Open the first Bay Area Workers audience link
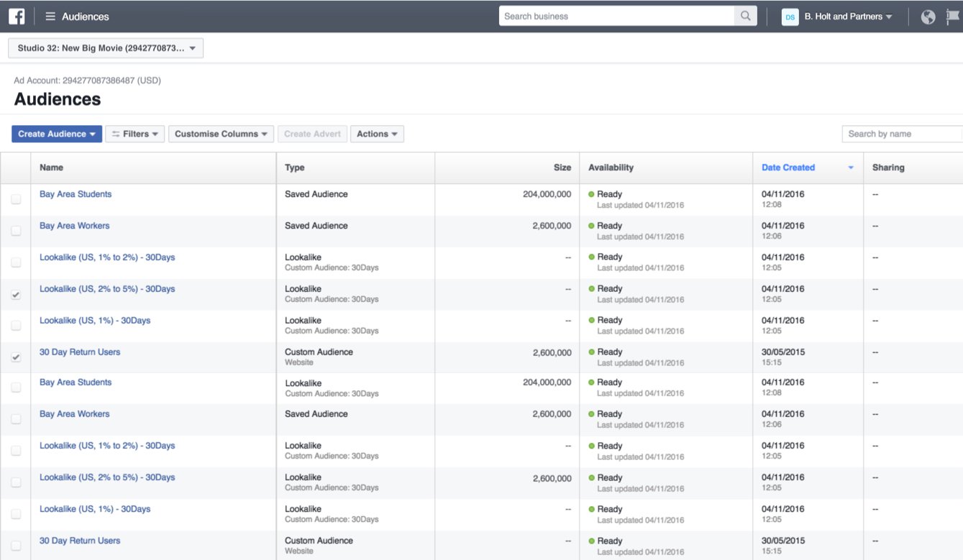Viewport: 963px width, 560px height. [75, 226]
